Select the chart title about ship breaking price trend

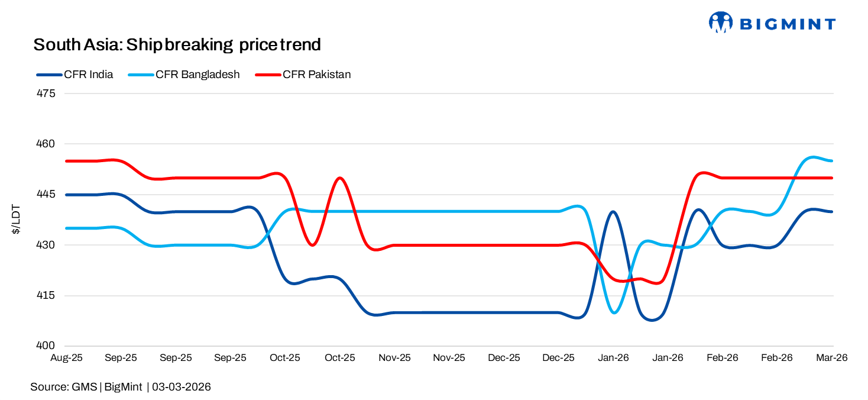[177, 44]
